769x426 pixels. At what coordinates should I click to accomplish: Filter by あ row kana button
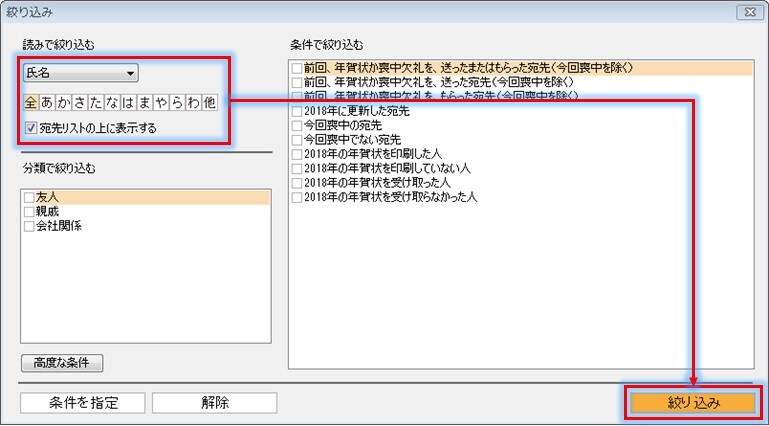click(47, 102)
